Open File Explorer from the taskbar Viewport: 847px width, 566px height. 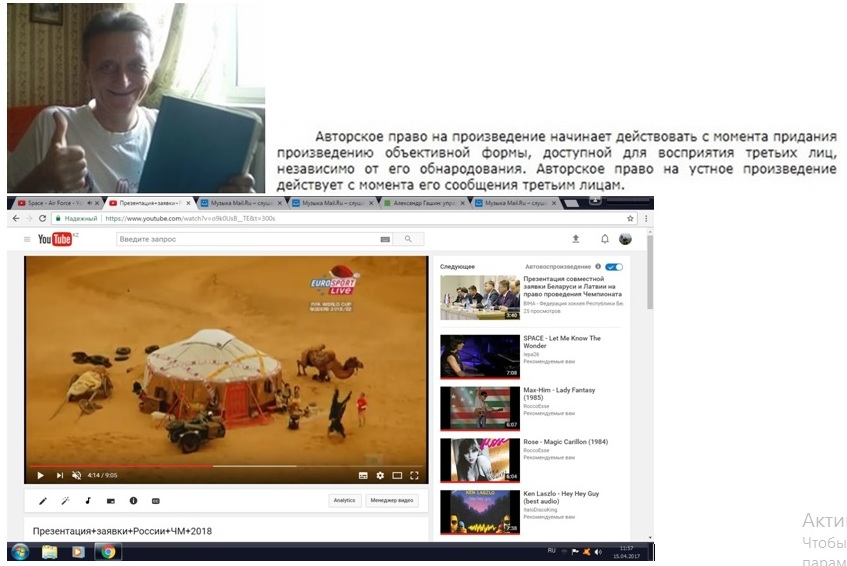coord(49,552)
